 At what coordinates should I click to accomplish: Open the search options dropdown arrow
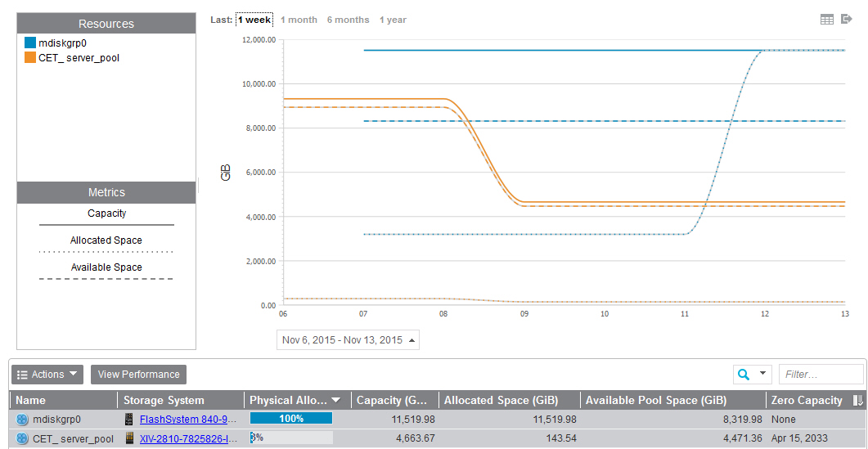pyautogui.click(x=763, y=374)
